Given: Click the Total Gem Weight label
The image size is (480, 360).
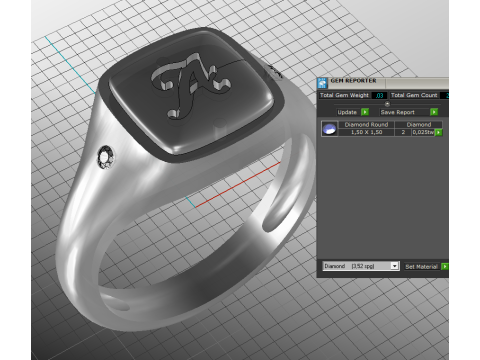Looking at the screenshot, I should coord(344,95).
